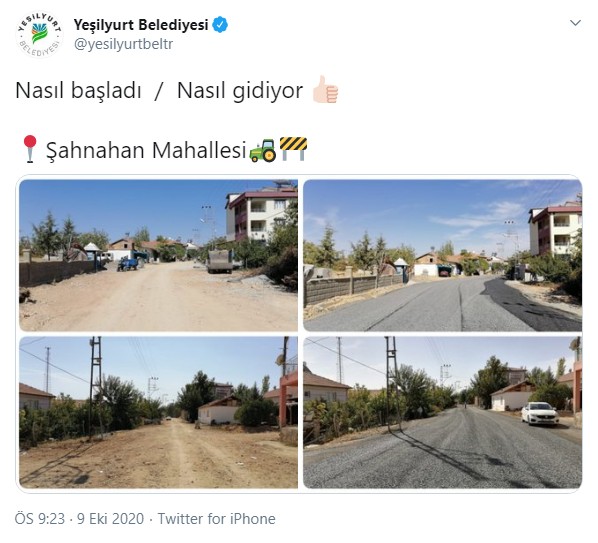
Task: Click the Şahnahan Mahallesi location text
Action: (146, 150)
